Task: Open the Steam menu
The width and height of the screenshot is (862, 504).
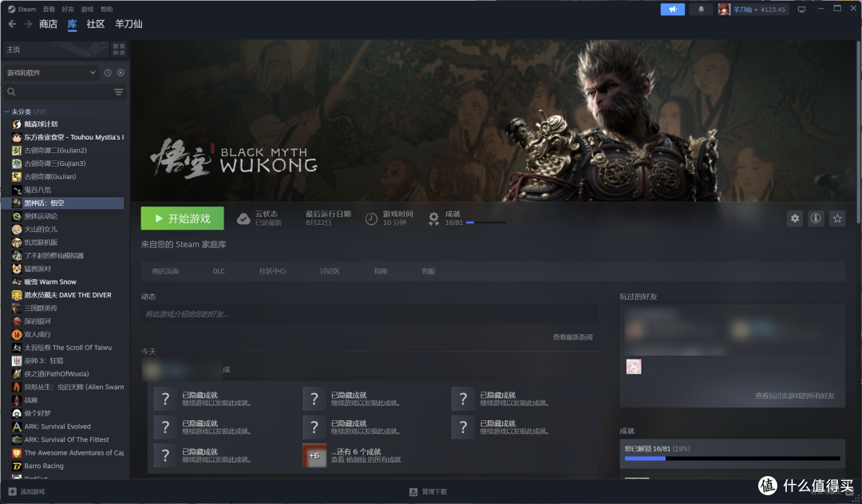Action: [x=22, y=9]
